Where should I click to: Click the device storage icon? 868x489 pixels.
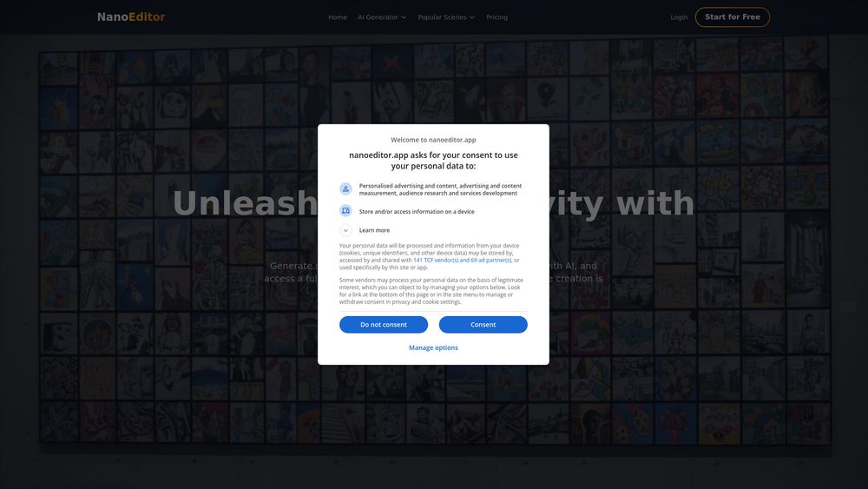tap(345, 211)
